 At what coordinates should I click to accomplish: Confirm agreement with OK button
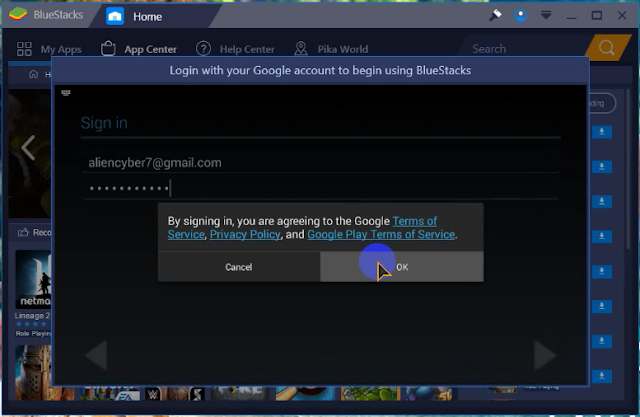point(402,267)
